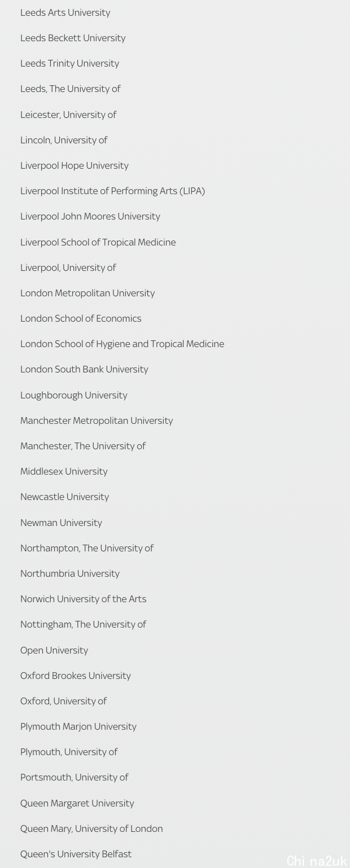Choose London School of Hygiene and Tropical Medicine
350x868 pixels.
(x=122, y=344)
